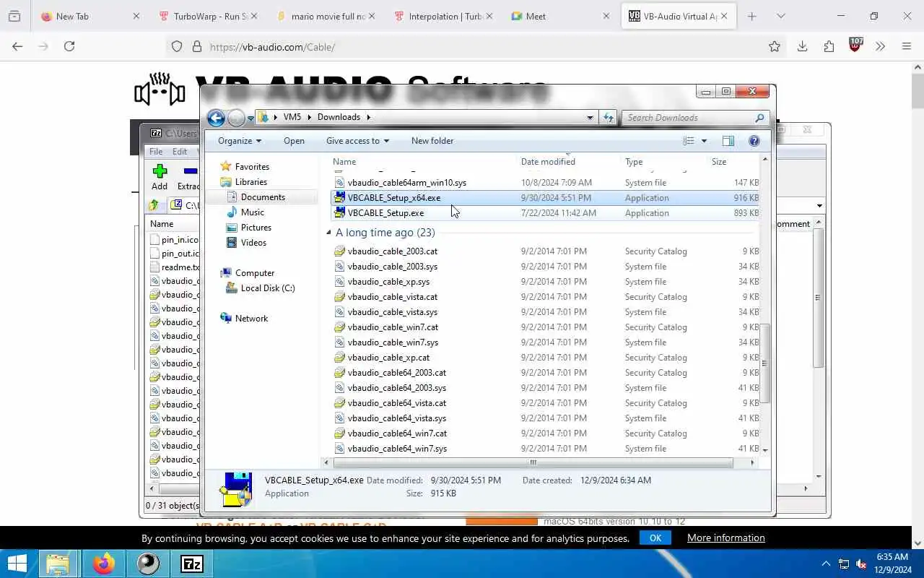This screenshot has height=578, width=924.
Task: Select vbaudio_cable64arm_win10.sys file
Action: (406, 183)
